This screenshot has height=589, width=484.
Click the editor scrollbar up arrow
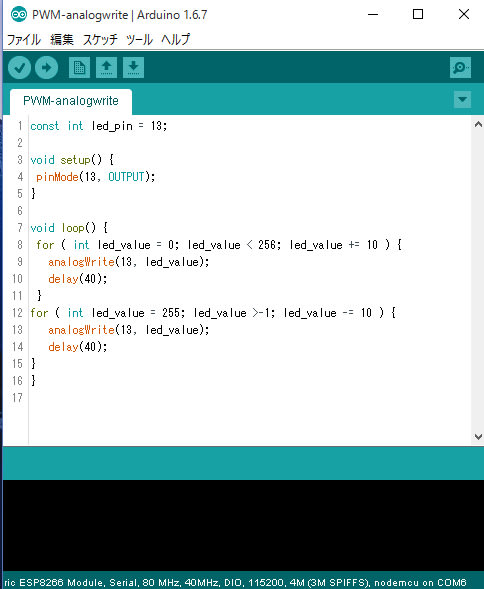tap(478, 124)
